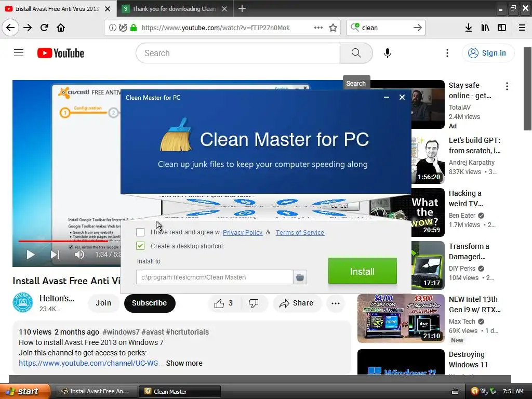Open the Privacy Policy link
532x399 pixels.
coord(243,232)
